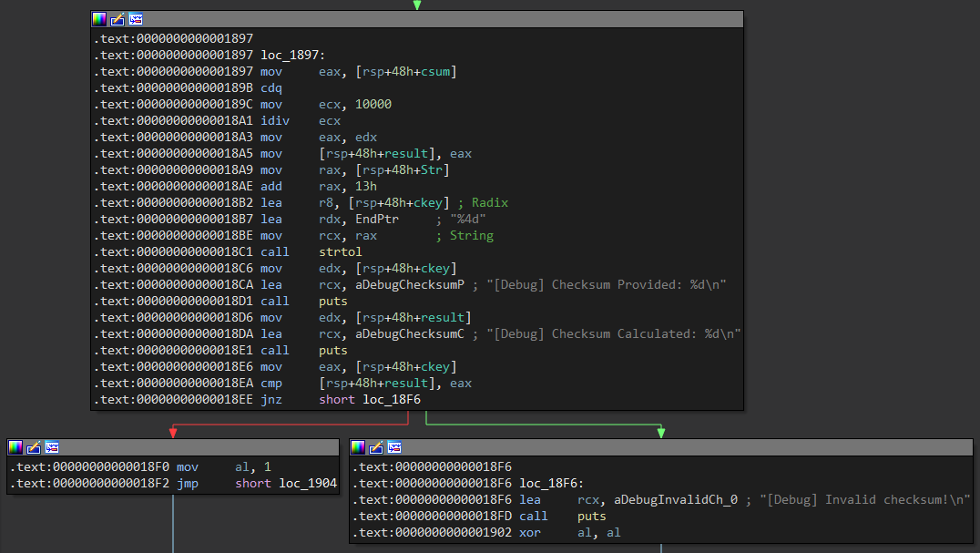The image size is (980, 553).
Task: Select the '13h' operand
Action: [365, 186]
